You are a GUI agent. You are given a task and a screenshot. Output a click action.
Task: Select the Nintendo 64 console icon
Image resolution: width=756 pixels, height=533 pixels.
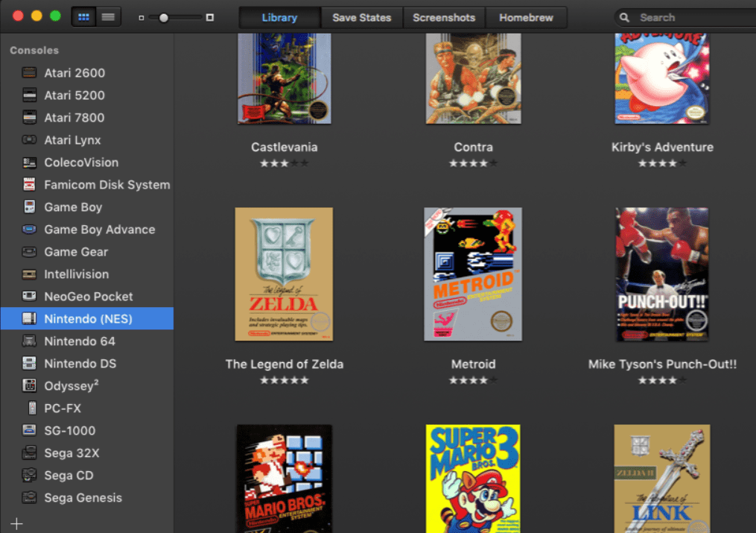click(29, 341)
